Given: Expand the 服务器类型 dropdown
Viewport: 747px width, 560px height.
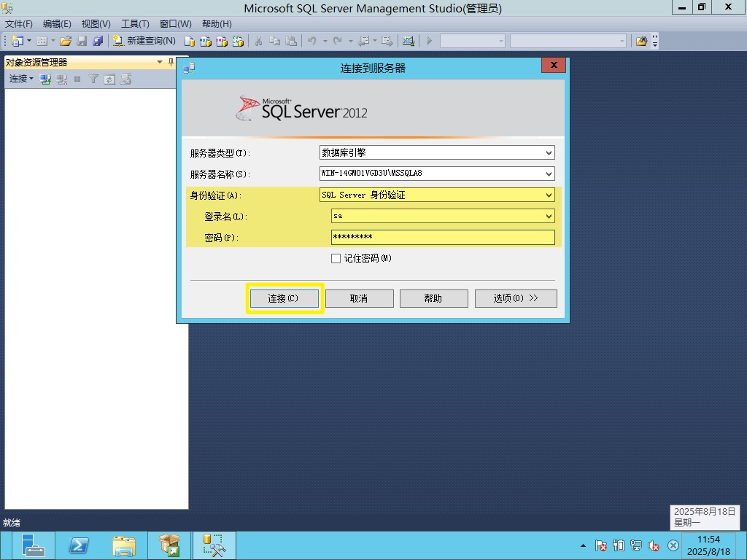Looking at the screenshot, I should point(549,153).
